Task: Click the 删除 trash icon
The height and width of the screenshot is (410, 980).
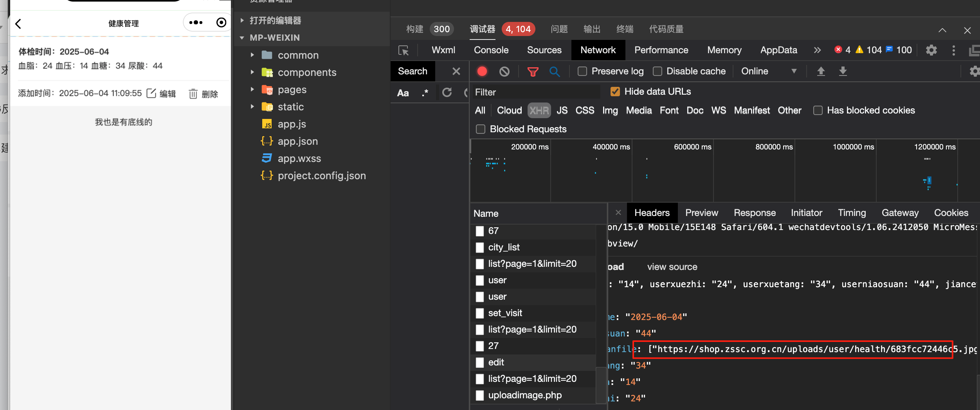Action: click(x=193, y=94)
